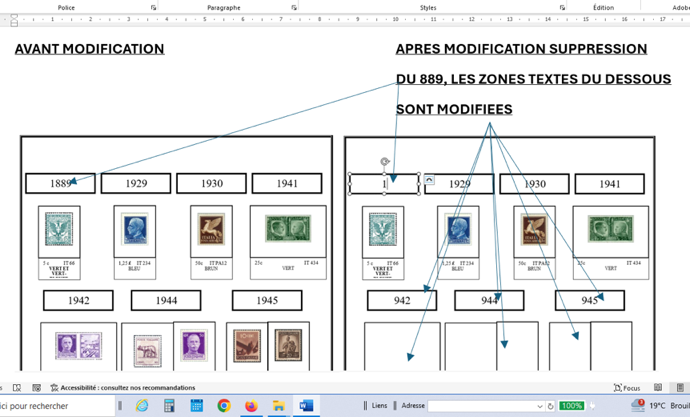Open the Police dialog launcher
The height and width of the screenshot is (417, 690).
pyautogui.click(x=153, y=7)
